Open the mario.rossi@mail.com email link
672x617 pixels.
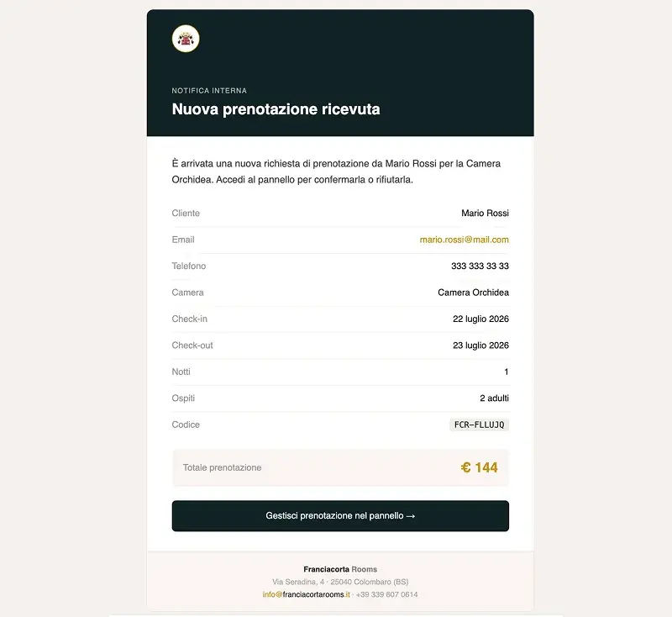[x=465, y=240]
